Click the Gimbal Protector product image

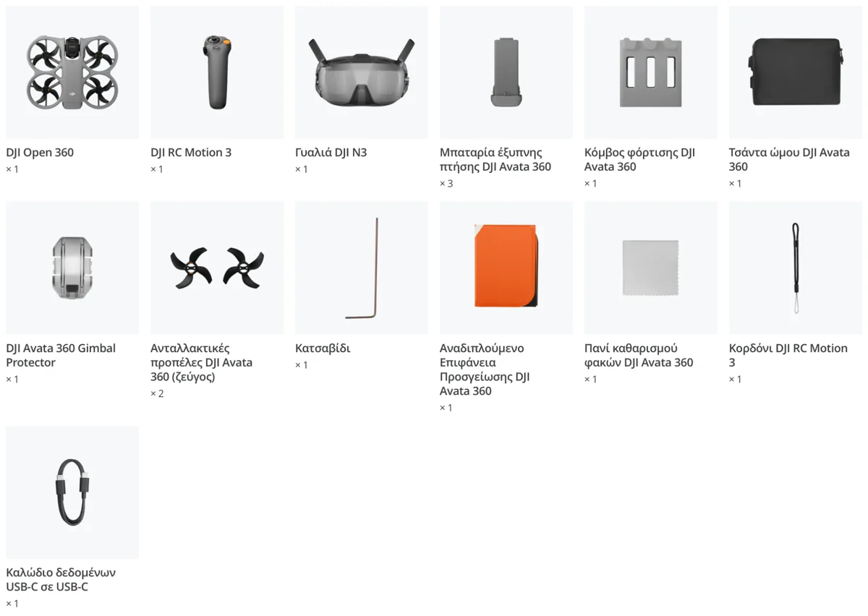(x=72, y=268)
